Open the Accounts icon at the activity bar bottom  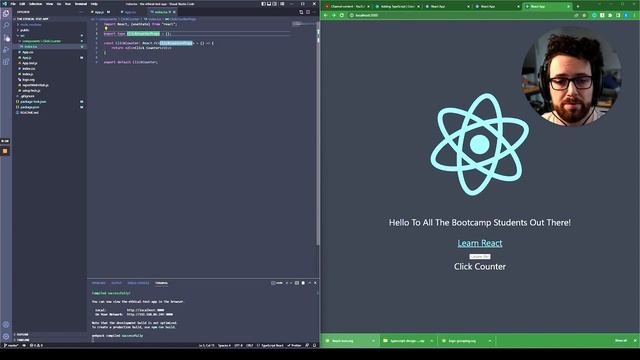tap(6, 325)
